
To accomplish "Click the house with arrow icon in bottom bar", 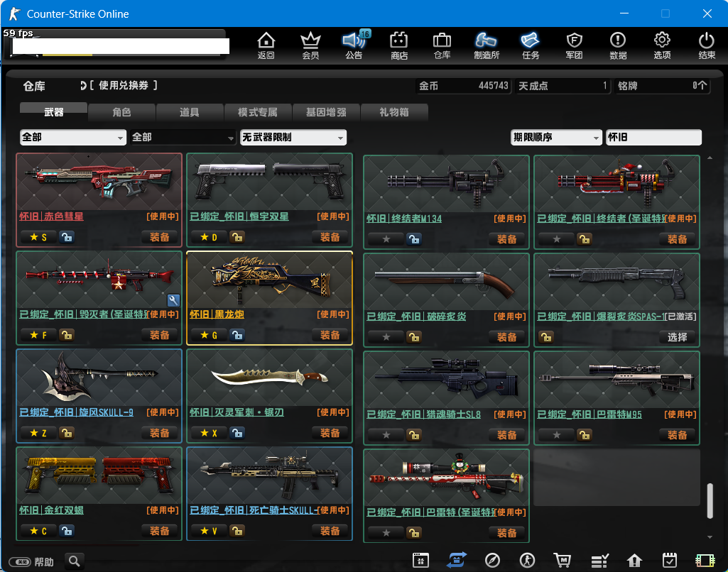I will pyautogui.click(x=634, y=561).
